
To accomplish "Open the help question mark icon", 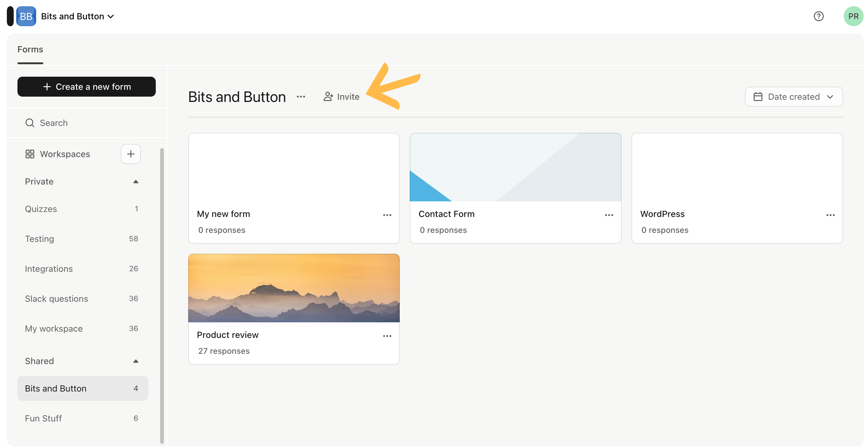I will click(818, 16).
